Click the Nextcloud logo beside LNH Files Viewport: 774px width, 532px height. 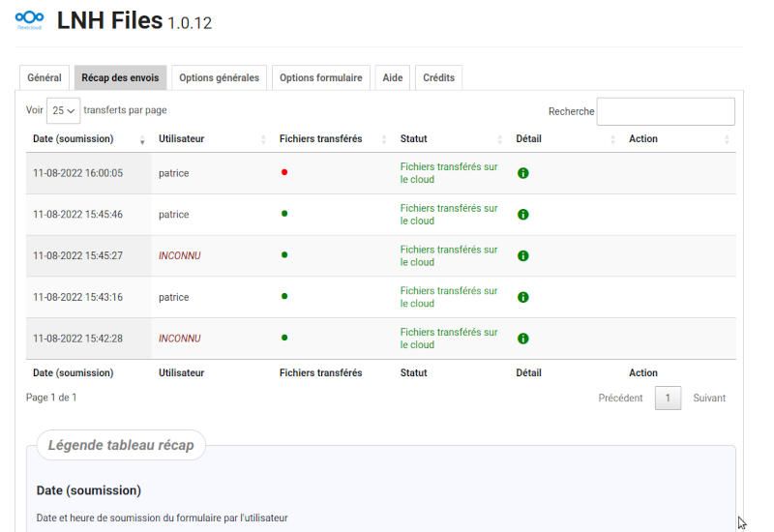click(30, 18)
